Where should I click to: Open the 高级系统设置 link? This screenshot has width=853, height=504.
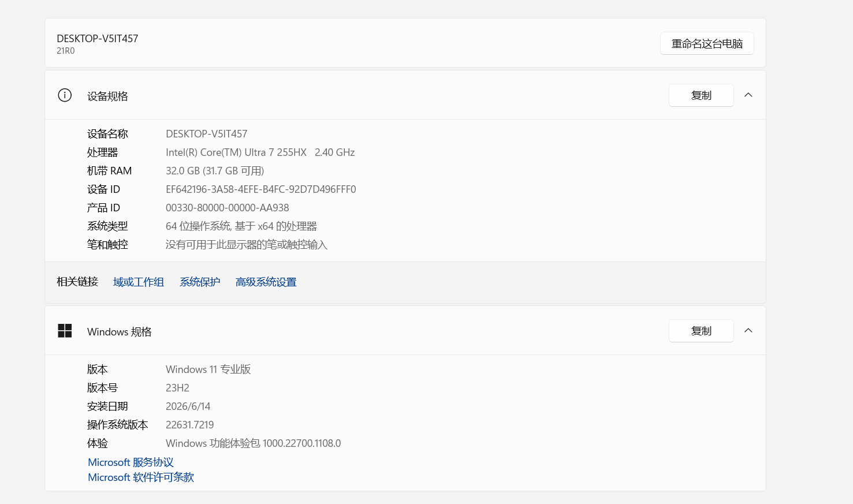tap(266, 282)
